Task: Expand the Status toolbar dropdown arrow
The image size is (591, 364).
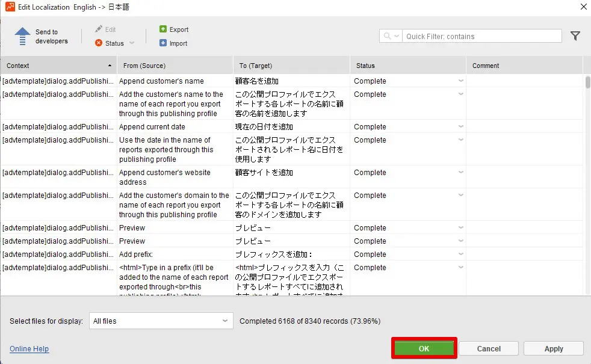Action: click(132, 43)
